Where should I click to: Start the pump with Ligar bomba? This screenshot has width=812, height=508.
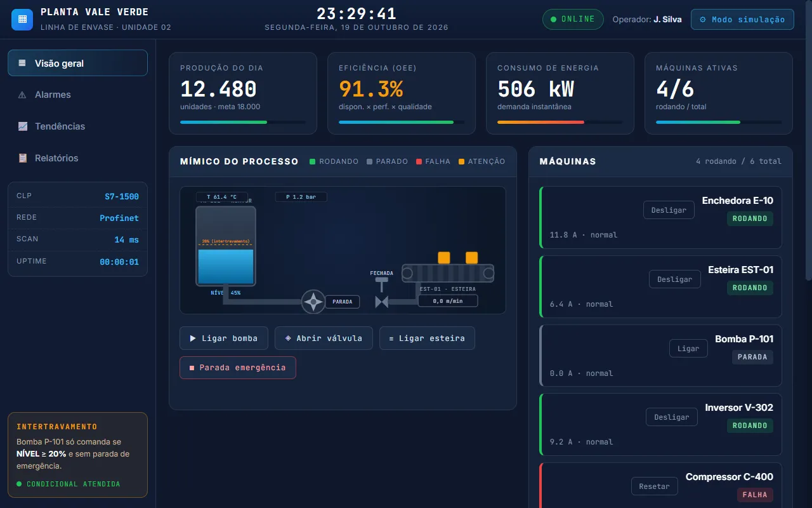tap(224, 338)
